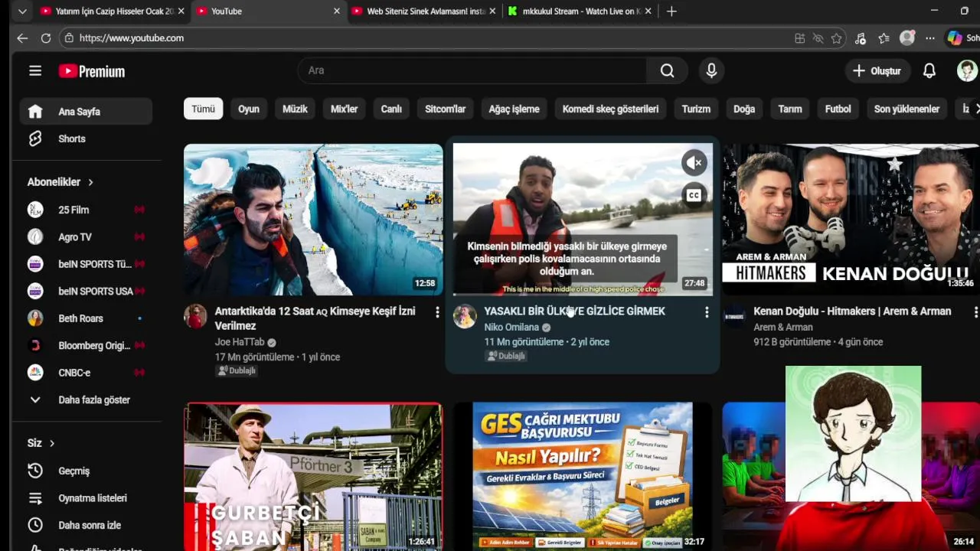This screenshot has height=551, width=980.
Task: Open the Agro TV channel subscription
Action: point(86,237)
